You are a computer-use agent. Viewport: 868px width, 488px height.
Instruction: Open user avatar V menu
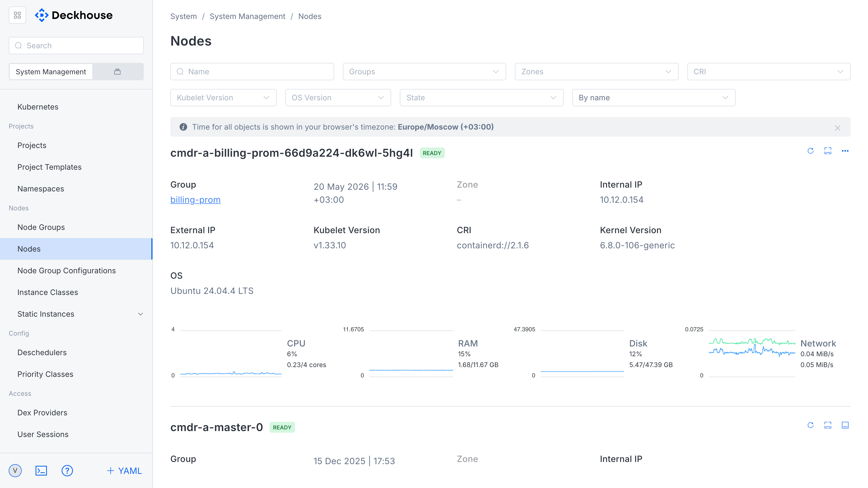pyautogui.click(x=15, y=470)
